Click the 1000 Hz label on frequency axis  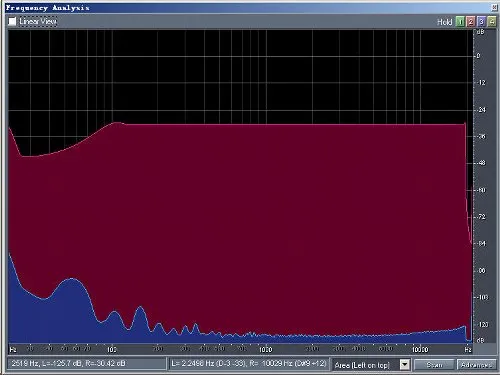tap(266, 350)
